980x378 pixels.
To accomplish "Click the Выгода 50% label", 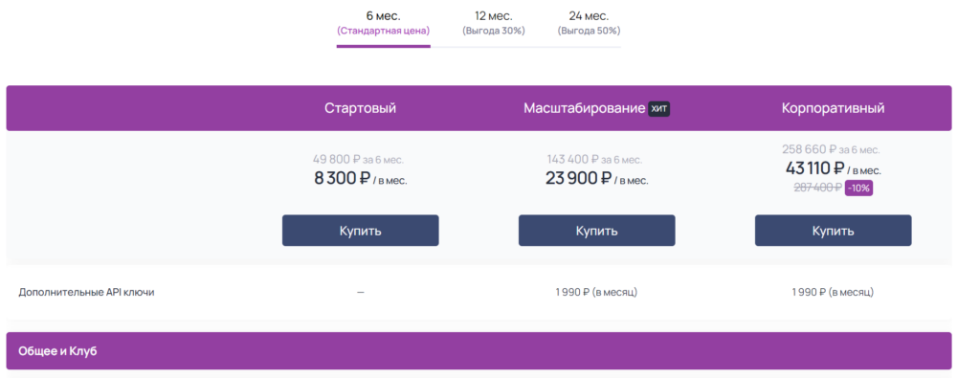I will tap(589, 31).
